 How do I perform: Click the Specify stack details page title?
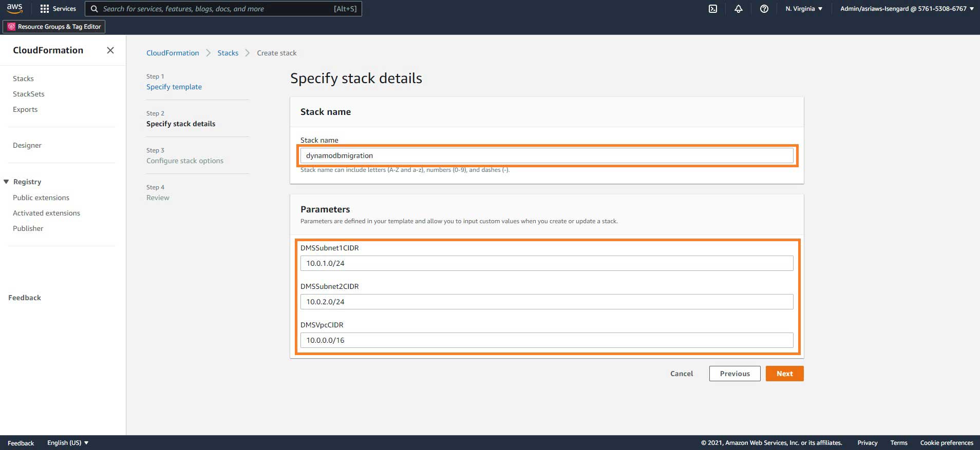pos(356,78)
